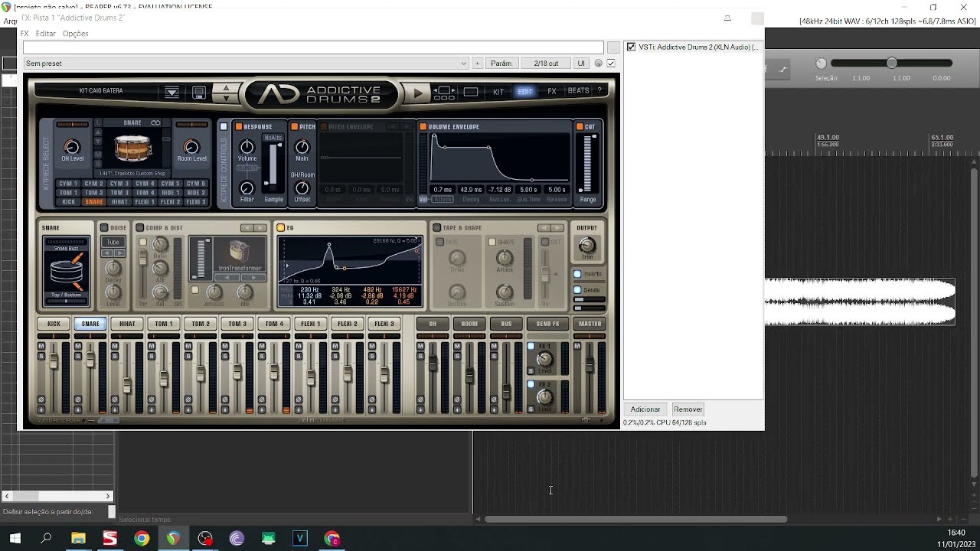
Task: Toggle the VOLUME ENVELOPE section power
Action: (x=423, y=126)
